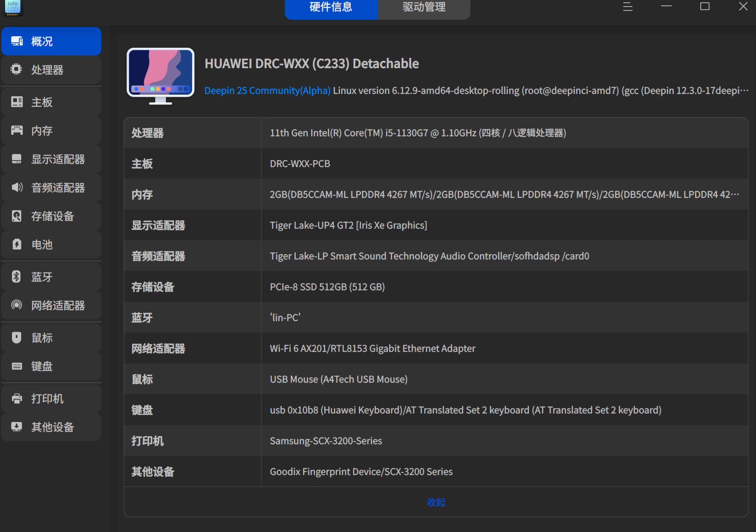Screen dimensions: 756x532
Task: Minimize the device manager window
Action: pyautogui.click(x=666, y=6)
